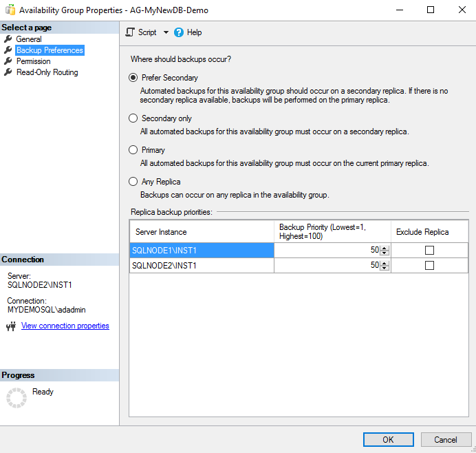Click the Permission page wrench icon
The width and height of the screenshot is (476, 453).
point(8,61)
